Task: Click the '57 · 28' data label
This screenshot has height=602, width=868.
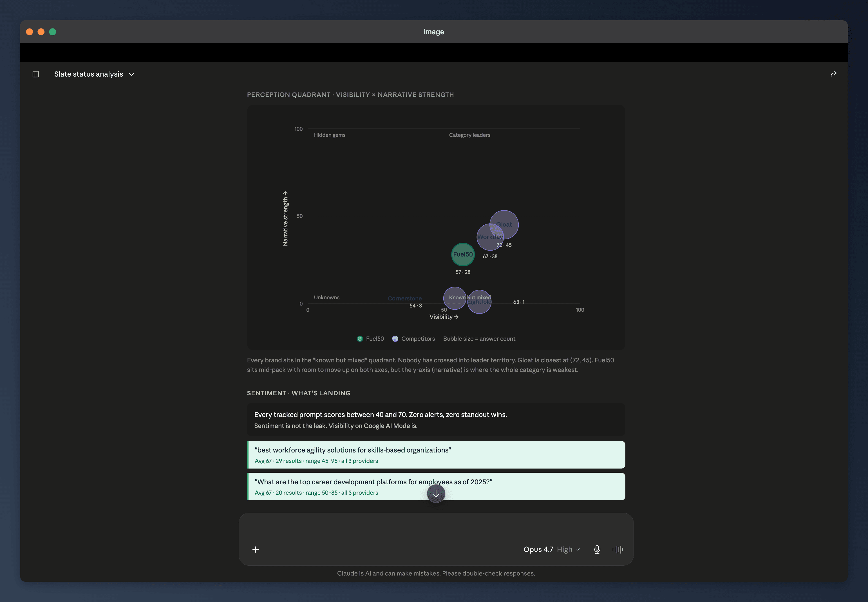Action: (463, 272)
